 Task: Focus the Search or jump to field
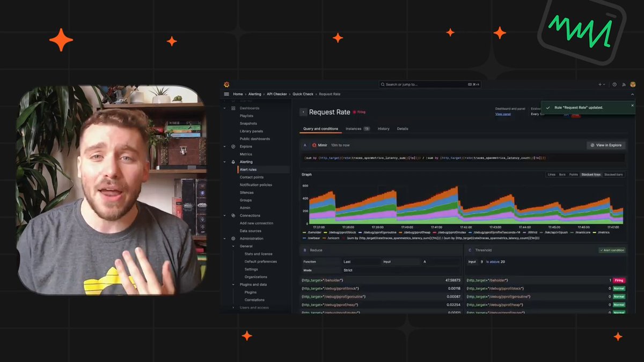point(430,84)
